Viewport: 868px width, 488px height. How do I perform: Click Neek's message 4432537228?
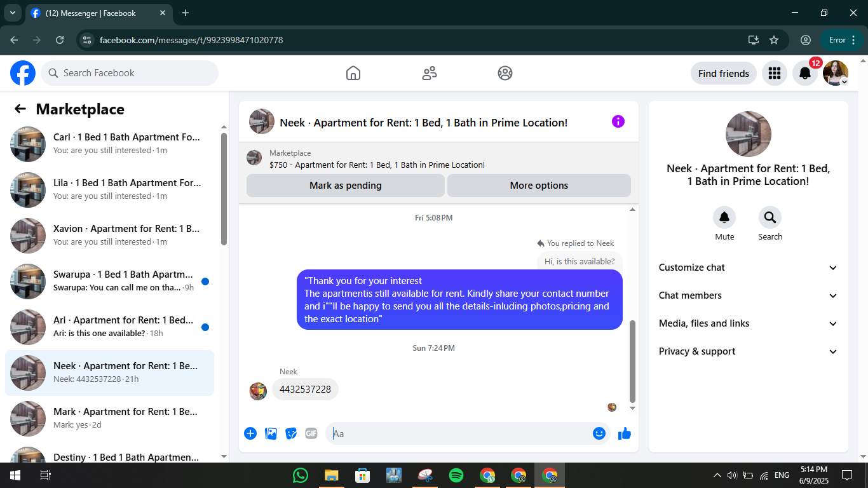305,390
